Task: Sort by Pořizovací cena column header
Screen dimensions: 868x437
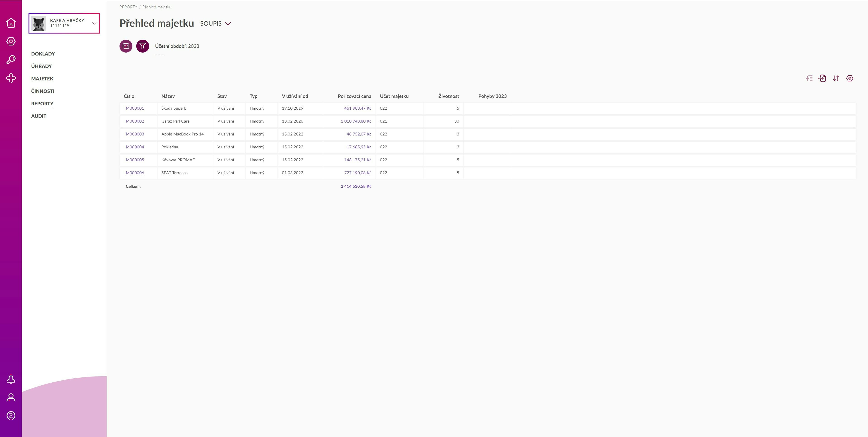Action: point(354,97)
